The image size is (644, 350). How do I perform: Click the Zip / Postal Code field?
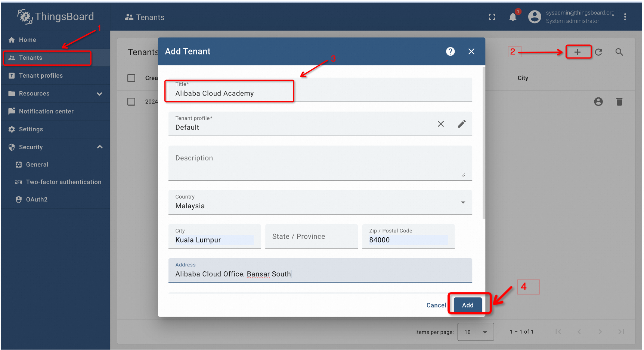click(x=408, y=237)
